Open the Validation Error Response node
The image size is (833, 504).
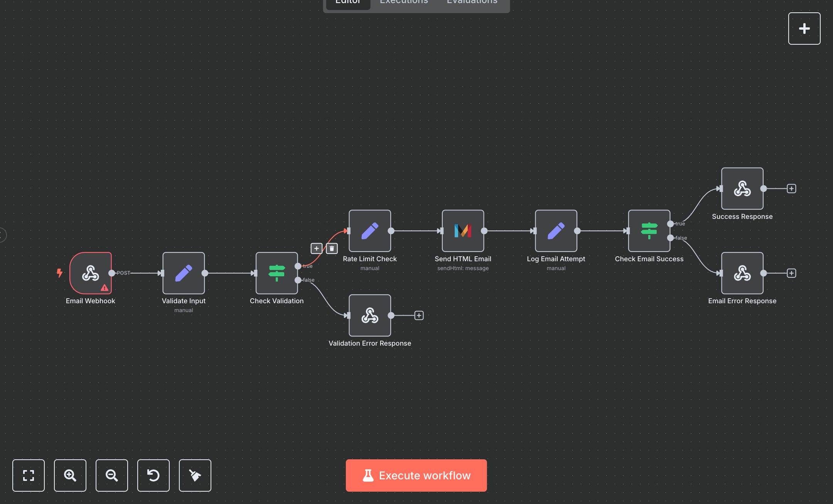pos(369,316)
